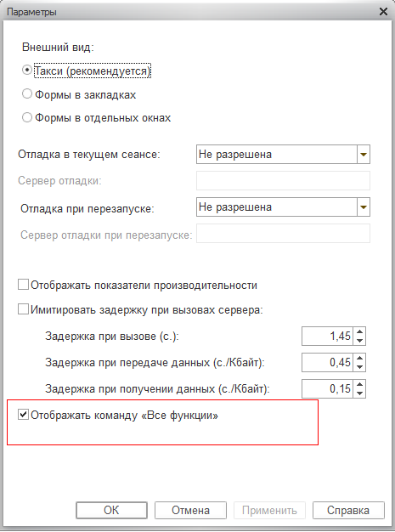
Task: Enable Имитировать задержку при вызовах сервера
Action: pyautogui.click(x=23, y=309)
